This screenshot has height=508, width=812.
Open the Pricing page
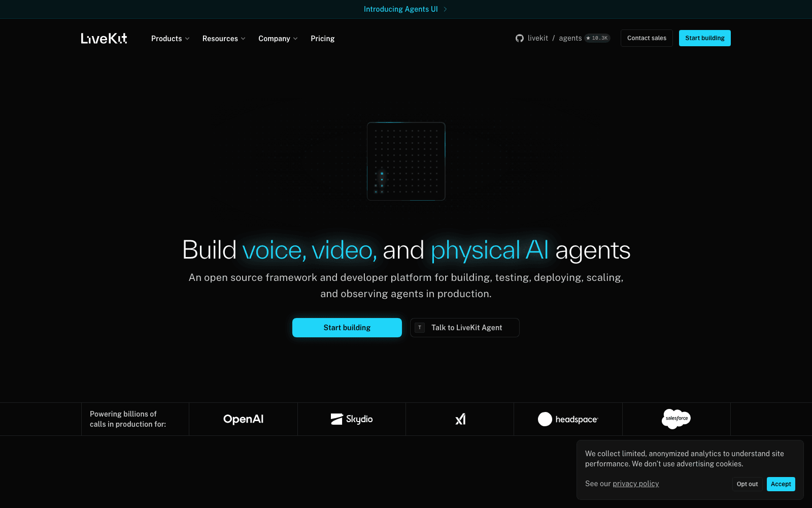(323, 39)
